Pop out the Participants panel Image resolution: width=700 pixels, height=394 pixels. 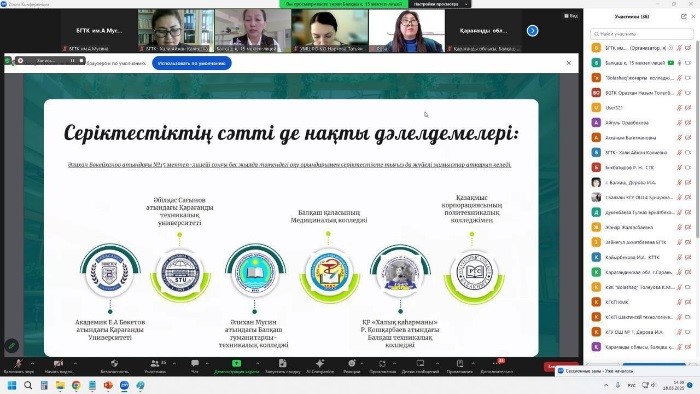pyautogui.click(x=683, y=17)
